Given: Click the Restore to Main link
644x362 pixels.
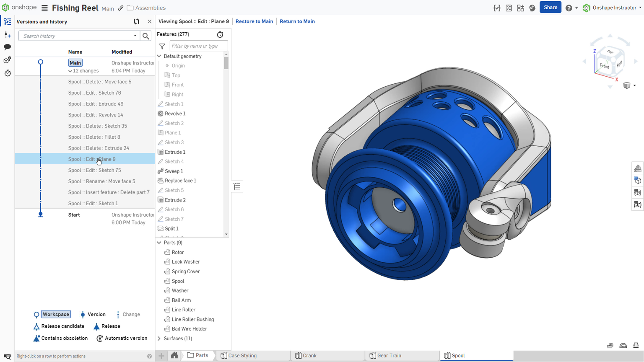Looking at the screenshot, I should coord(254,21).
